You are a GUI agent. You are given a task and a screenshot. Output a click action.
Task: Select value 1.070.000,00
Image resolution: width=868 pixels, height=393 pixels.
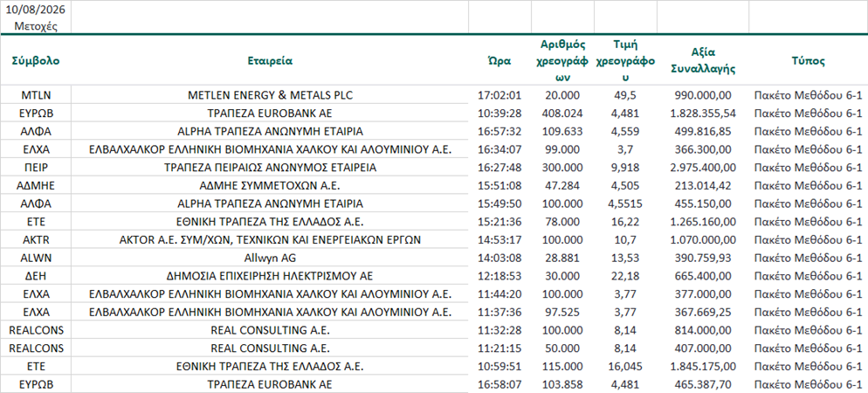[703, 239]
